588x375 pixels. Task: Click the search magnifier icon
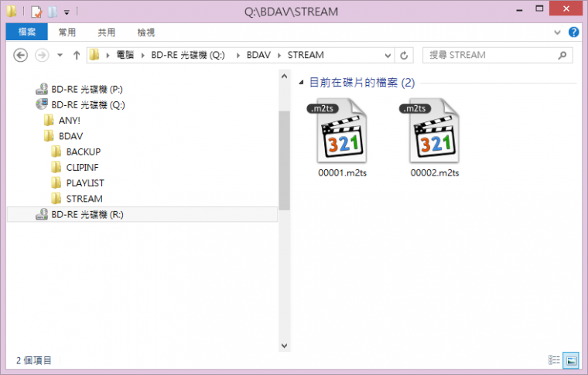click(562, 56)
